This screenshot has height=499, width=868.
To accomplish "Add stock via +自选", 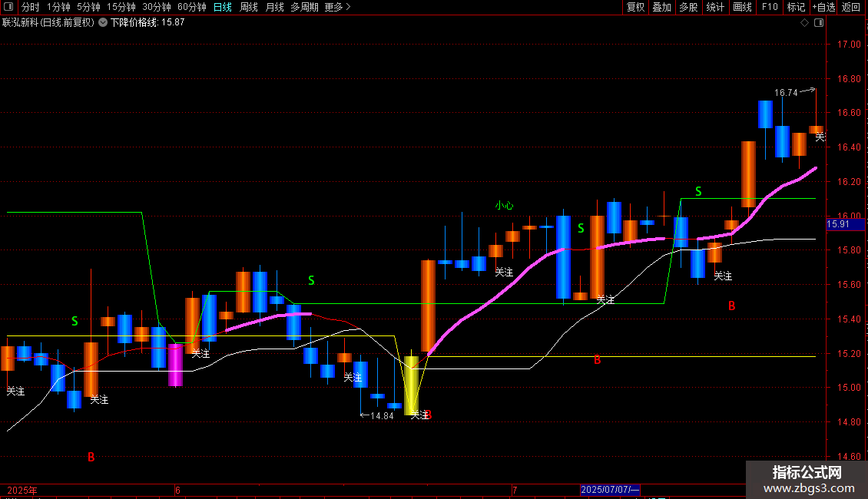I will 823,7.
